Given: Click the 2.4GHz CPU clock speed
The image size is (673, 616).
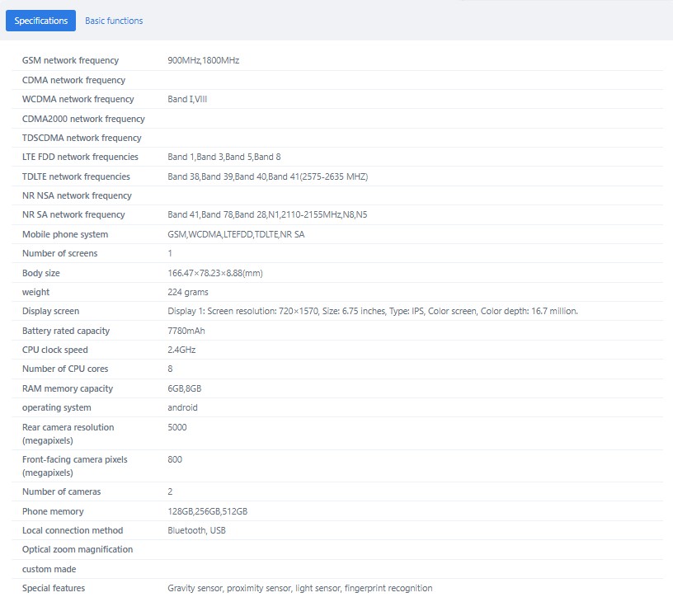Looking at the screenshot, I should pos(181,350).
